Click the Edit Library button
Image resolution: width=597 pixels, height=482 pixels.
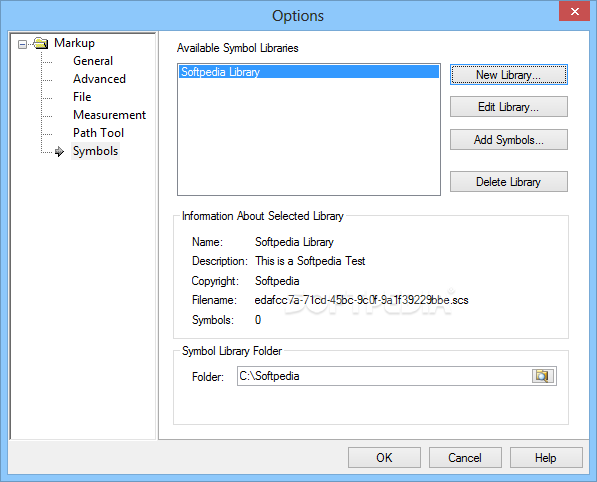(x=509, y=107)
